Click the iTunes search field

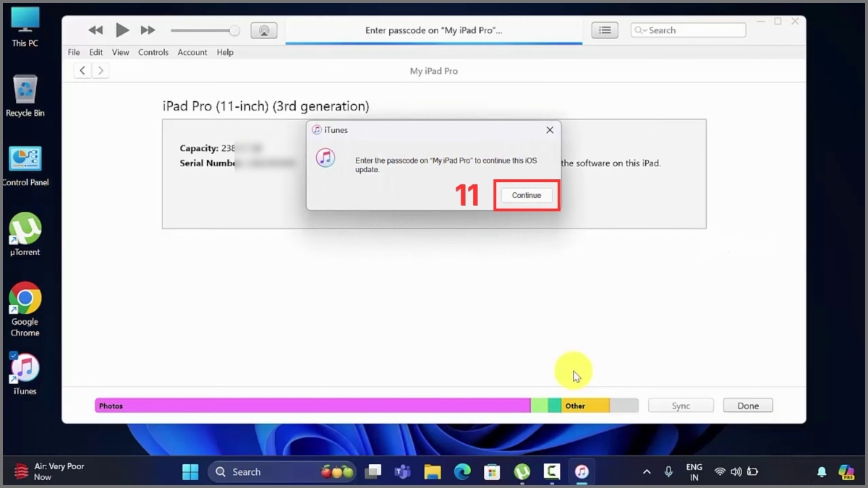688,30
